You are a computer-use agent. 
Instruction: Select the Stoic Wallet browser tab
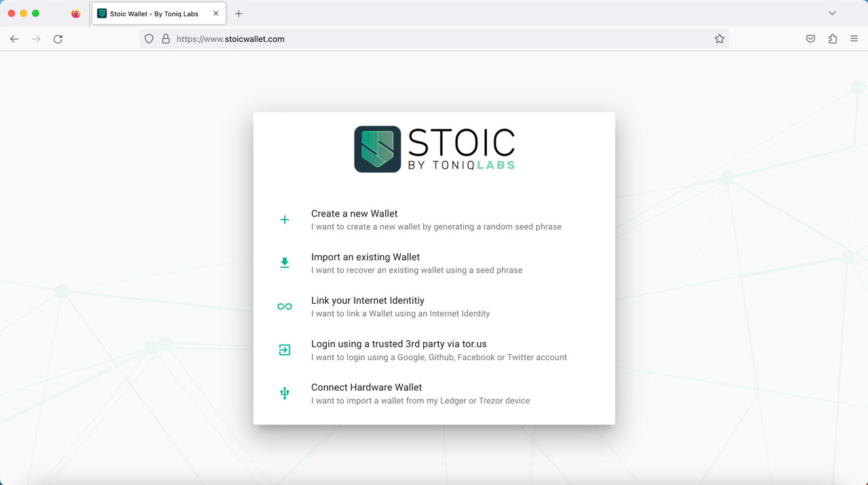[x=154, y=14]
